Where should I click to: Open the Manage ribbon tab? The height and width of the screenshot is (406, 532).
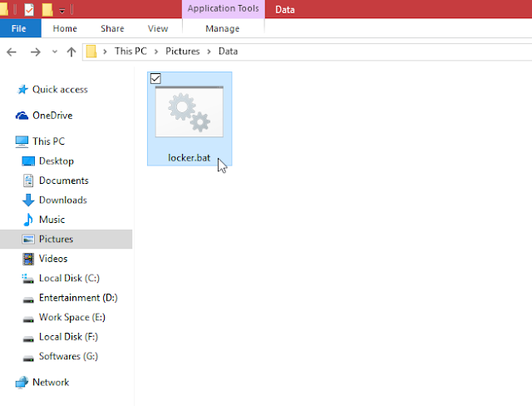[x=223, y=28]
